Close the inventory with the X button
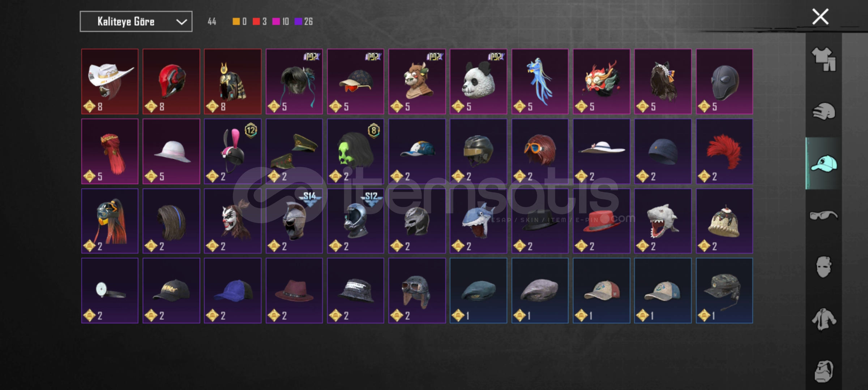This screenshot has width=868, height=390. pos(820,17)
